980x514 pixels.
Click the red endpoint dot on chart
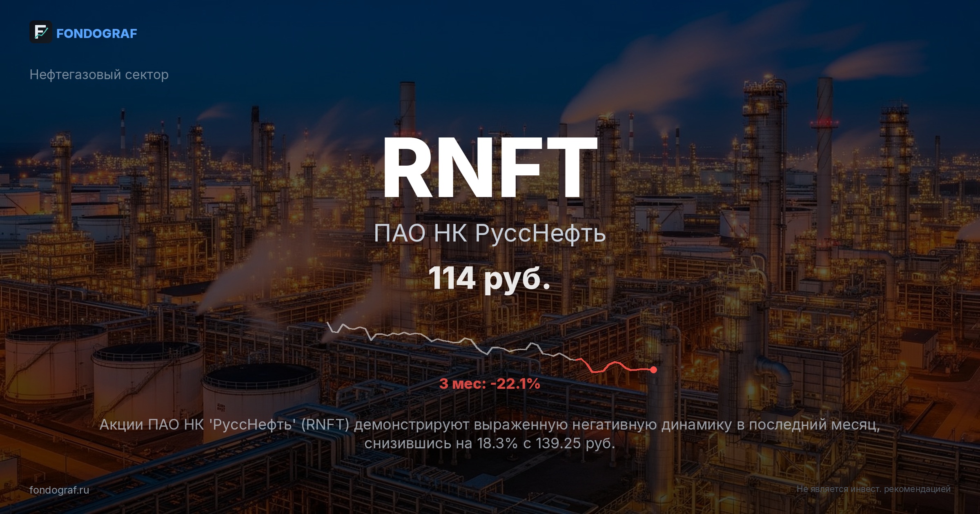(653, 370)
